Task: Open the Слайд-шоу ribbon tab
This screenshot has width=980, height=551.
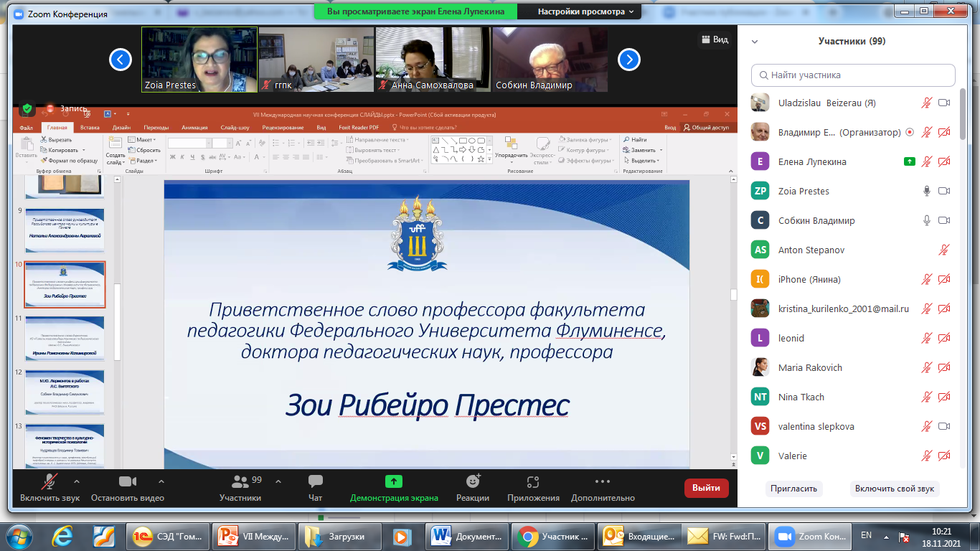Action: coord(235,127)
